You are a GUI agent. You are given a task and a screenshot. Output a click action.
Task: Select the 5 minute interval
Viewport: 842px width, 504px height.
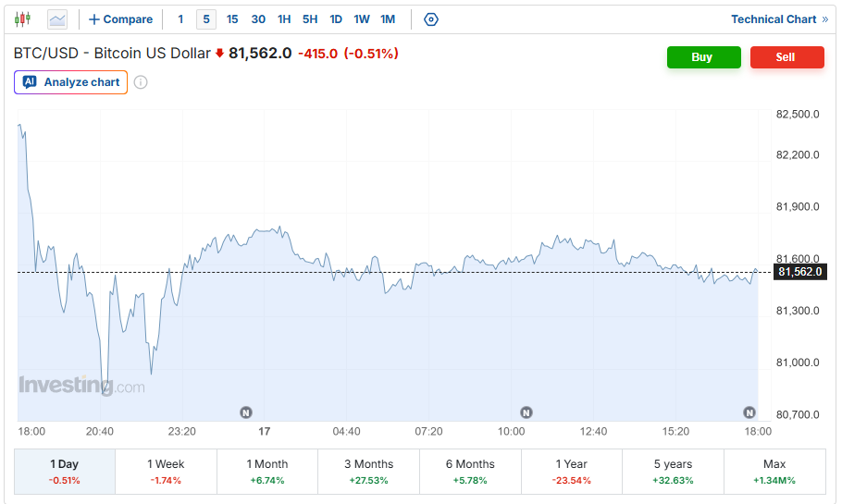(206, 19)
